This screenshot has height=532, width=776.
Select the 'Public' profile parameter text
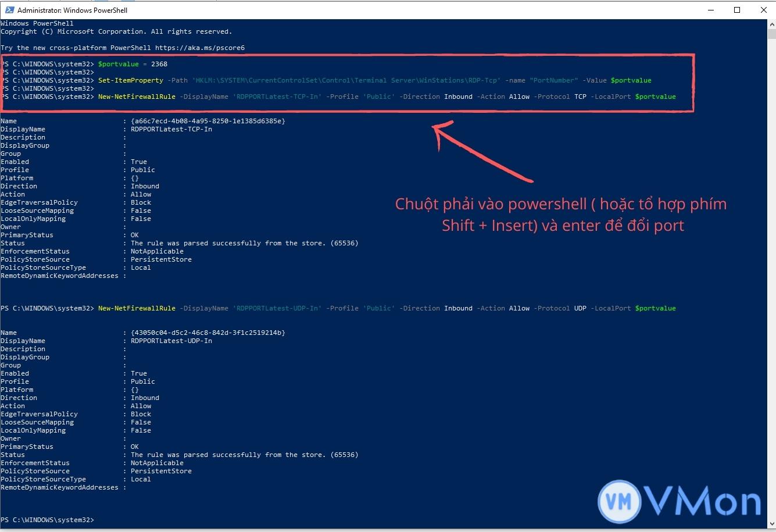coord(379,97)
